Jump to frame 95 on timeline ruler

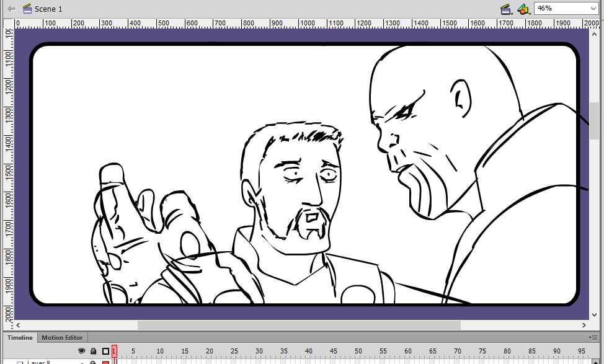[581, 351]
